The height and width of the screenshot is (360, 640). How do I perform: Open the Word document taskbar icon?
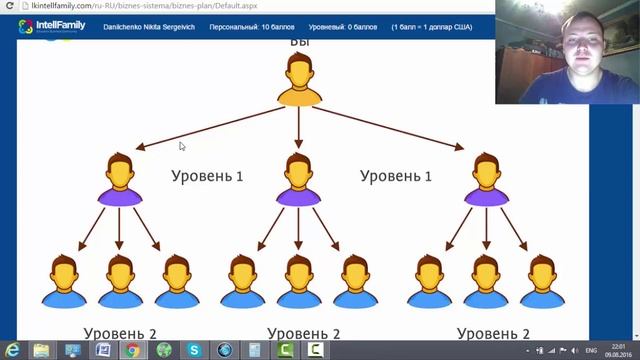[x=103, y=350]
